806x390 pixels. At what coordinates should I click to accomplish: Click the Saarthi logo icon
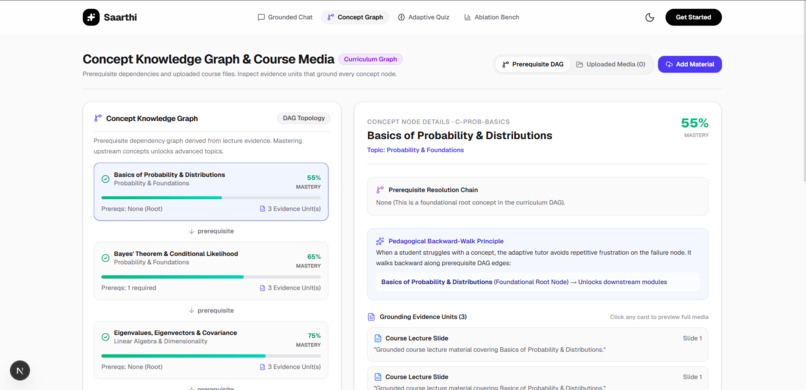tap(91, 17)
